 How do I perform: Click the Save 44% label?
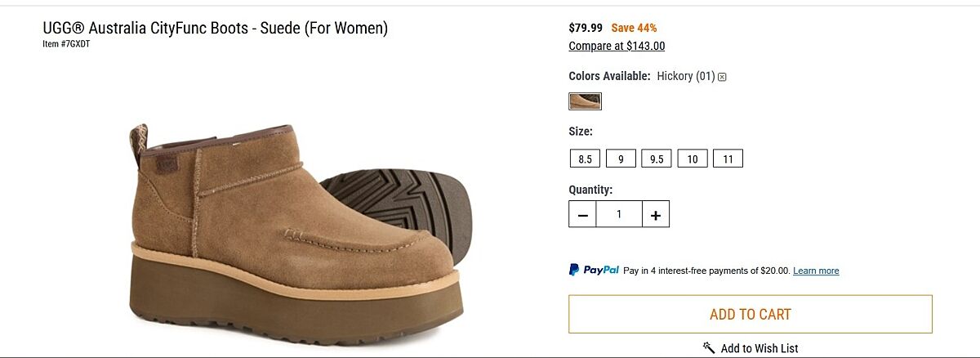click(x=634, y=28)
